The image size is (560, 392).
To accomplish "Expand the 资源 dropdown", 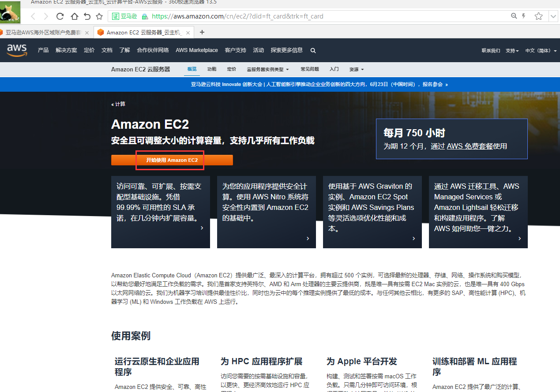I will pos(357,69).
